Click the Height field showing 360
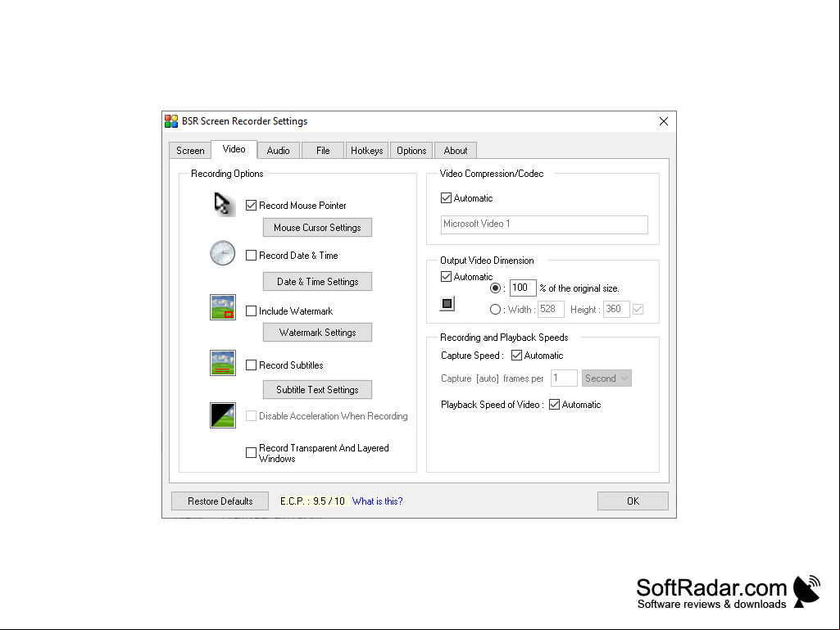Screen dimensions: 840x630 point(616,309)
